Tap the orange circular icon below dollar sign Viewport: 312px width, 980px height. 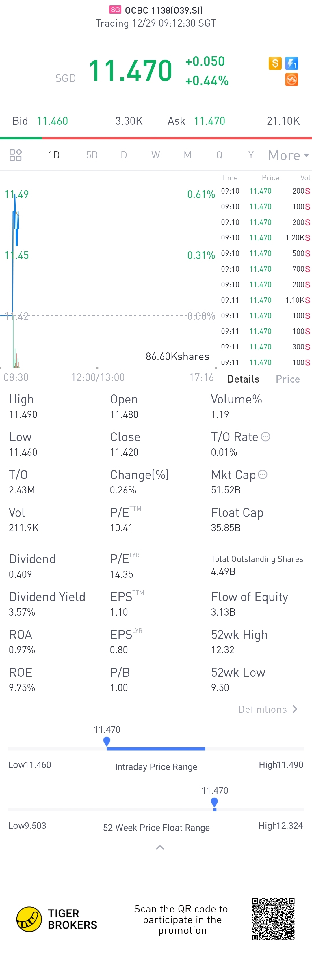pyautogui.click(x=291, y=80)
